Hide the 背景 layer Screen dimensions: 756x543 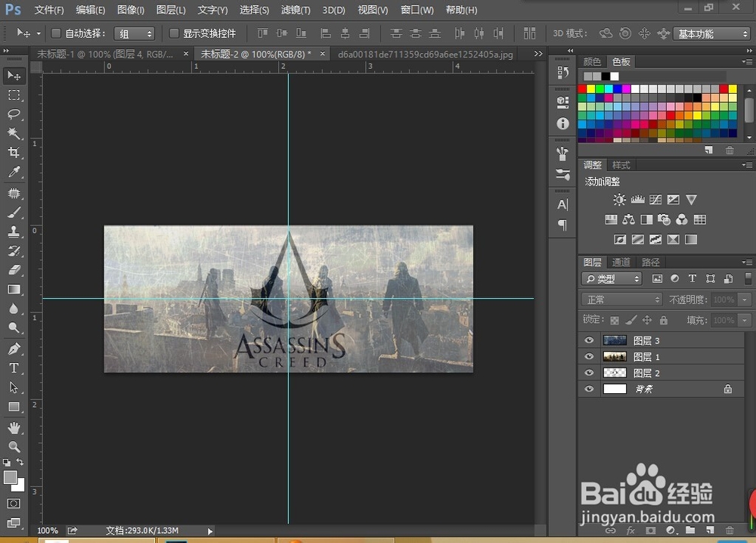[x=589, y=389]
